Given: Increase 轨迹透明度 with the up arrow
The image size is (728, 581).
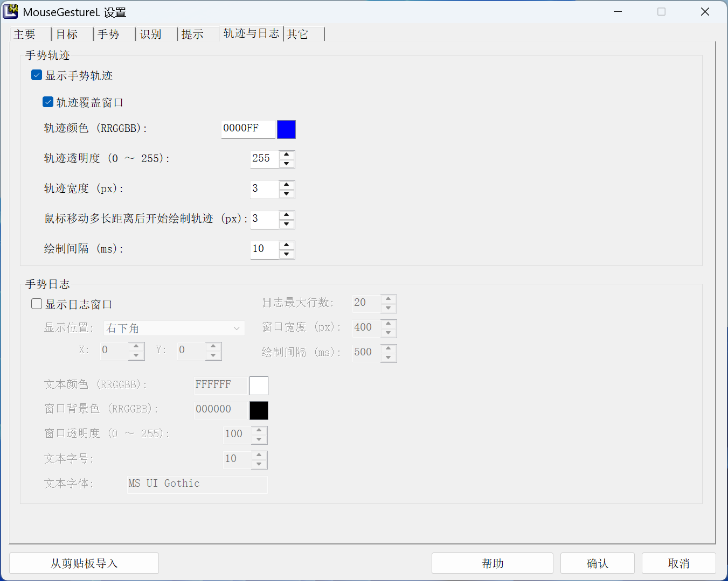Looking at the screenshot, I should pyautogui.click(x=287, y=155).
